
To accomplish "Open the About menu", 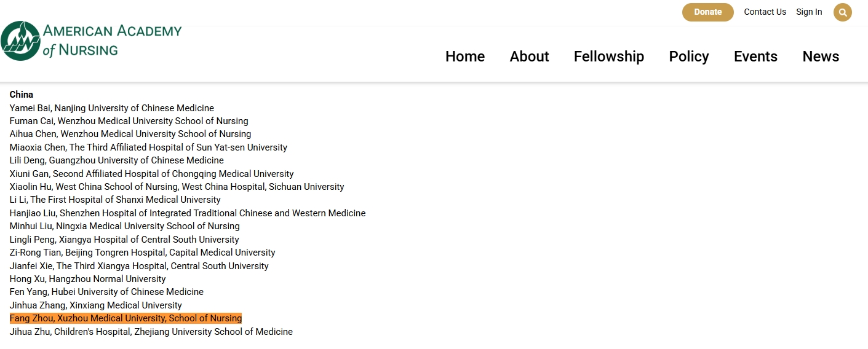I will tap(529, 57).
